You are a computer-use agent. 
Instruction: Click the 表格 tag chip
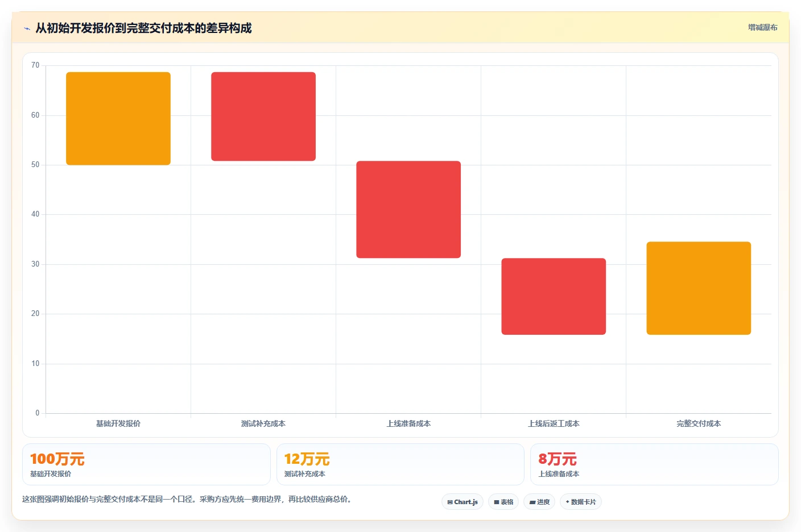point(503,502)
